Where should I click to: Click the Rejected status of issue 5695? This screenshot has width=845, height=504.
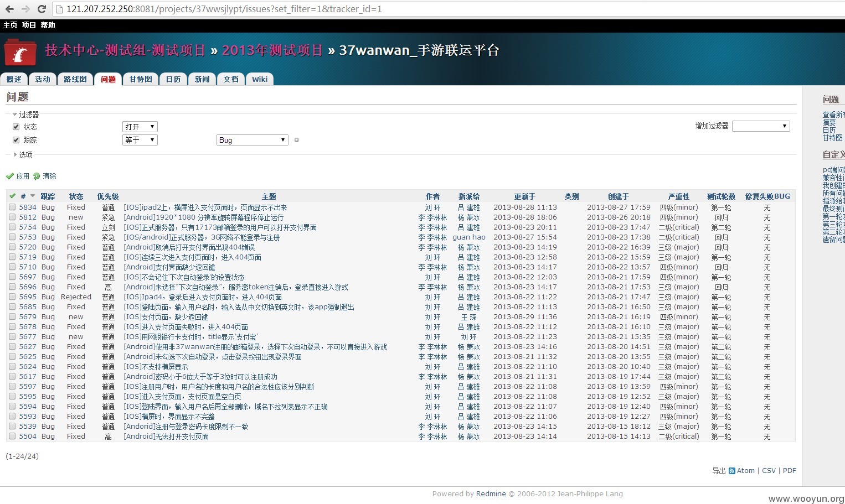[76, 297]
